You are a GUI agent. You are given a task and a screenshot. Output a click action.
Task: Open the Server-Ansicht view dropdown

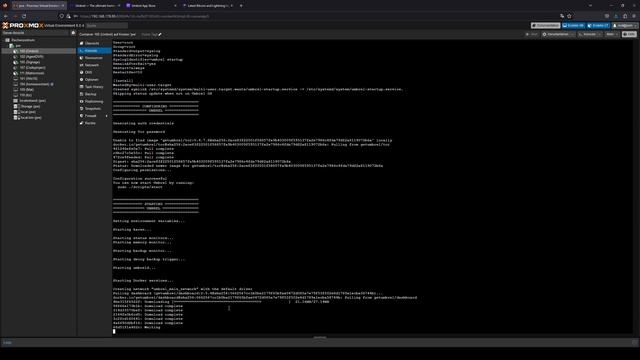click(x=36, y=33)
